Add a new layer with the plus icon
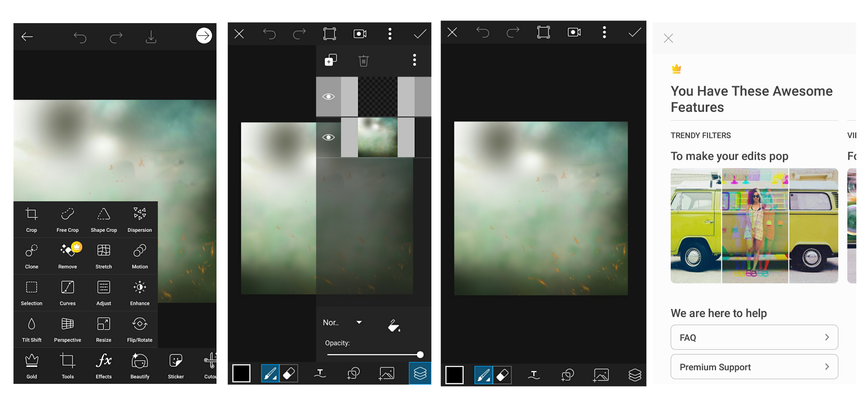The width and height of the screenshot is (868, 407). point(330,60)
